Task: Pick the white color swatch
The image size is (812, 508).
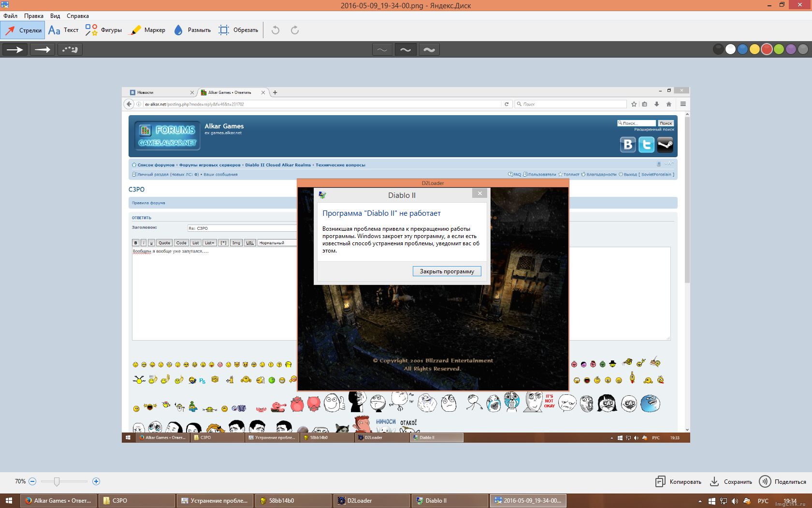Action: point(731,49)
